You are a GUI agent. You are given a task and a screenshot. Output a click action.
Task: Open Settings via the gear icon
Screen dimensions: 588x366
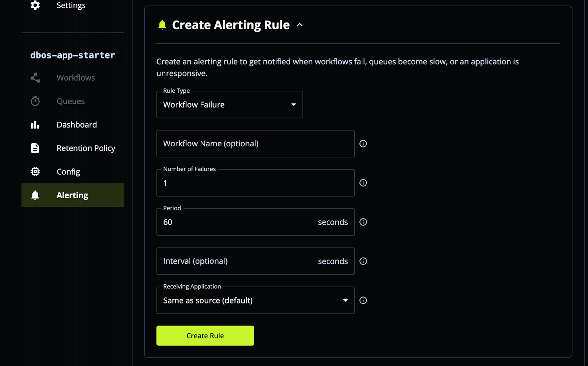pos(35,5)
